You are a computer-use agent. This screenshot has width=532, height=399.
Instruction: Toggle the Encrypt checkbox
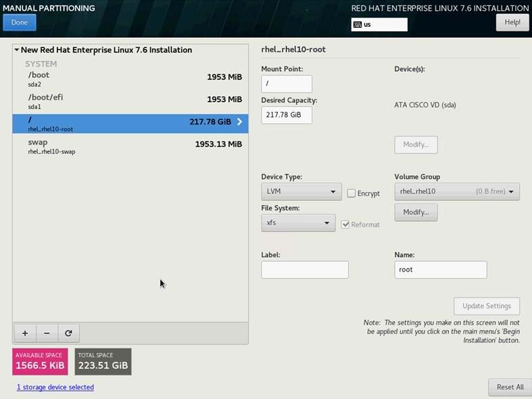(x=351, y=193)
